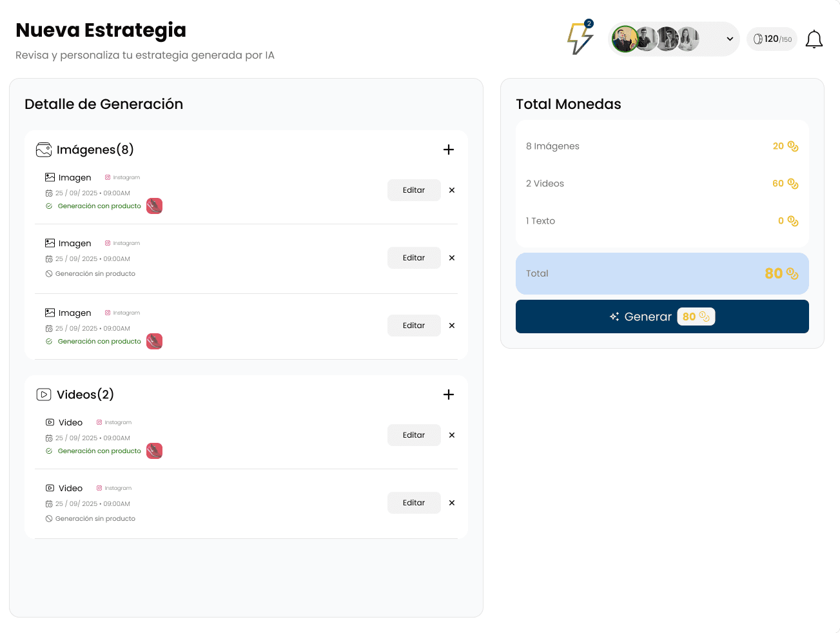840x633 pixels.
Task: Expand the user avatars dropdown chevron
Action: (730, 39)
